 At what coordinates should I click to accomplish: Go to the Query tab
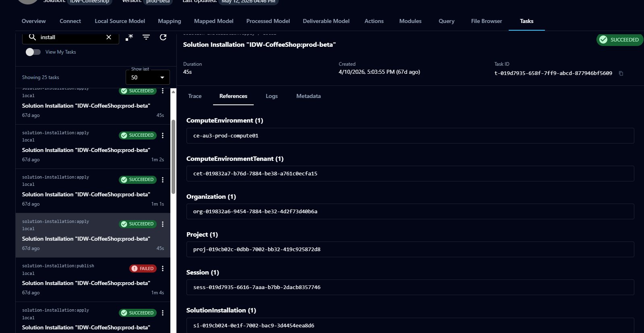[x=446, y=21]
